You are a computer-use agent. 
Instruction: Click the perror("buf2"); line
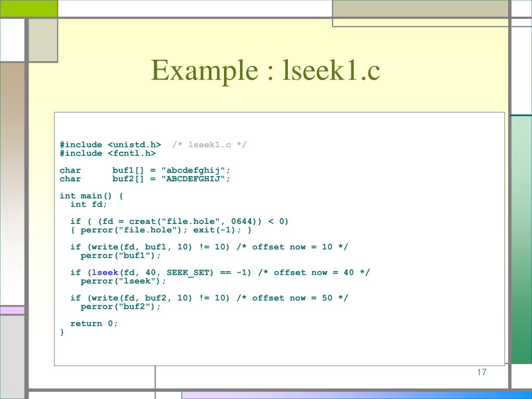(x=121, y=307)
